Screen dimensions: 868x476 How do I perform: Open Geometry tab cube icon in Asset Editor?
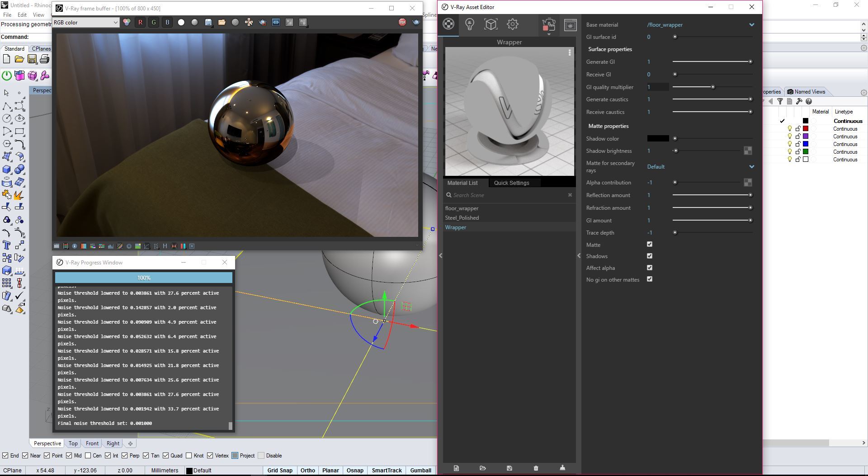491,24
